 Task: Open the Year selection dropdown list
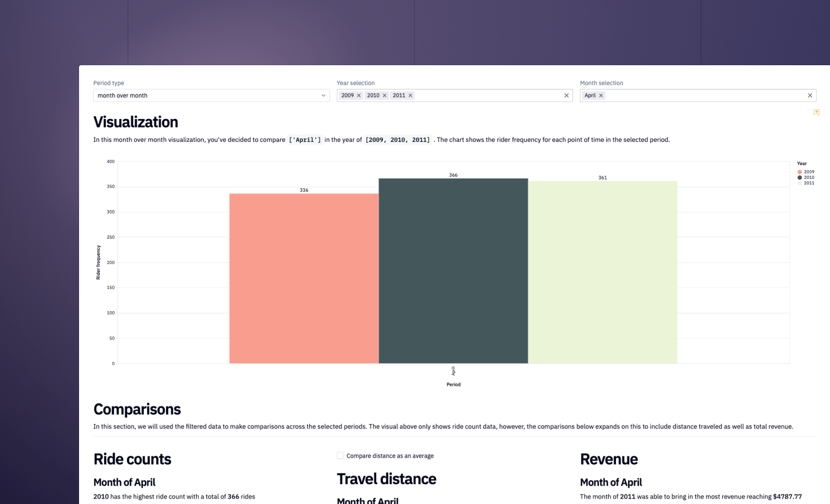tap(484, 95)
